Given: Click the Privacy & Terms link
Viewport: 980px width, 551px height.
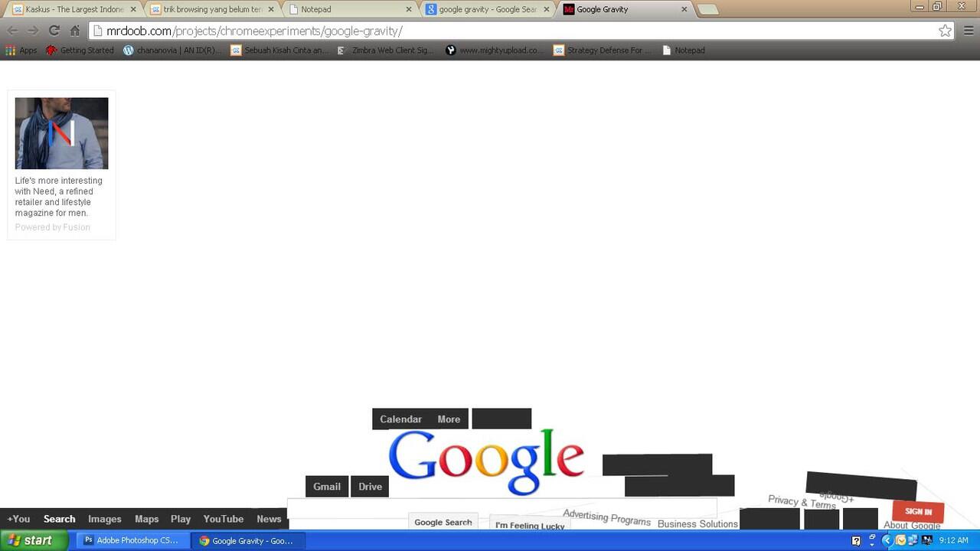Looking at the screenshot, I should tap(802, 502).
